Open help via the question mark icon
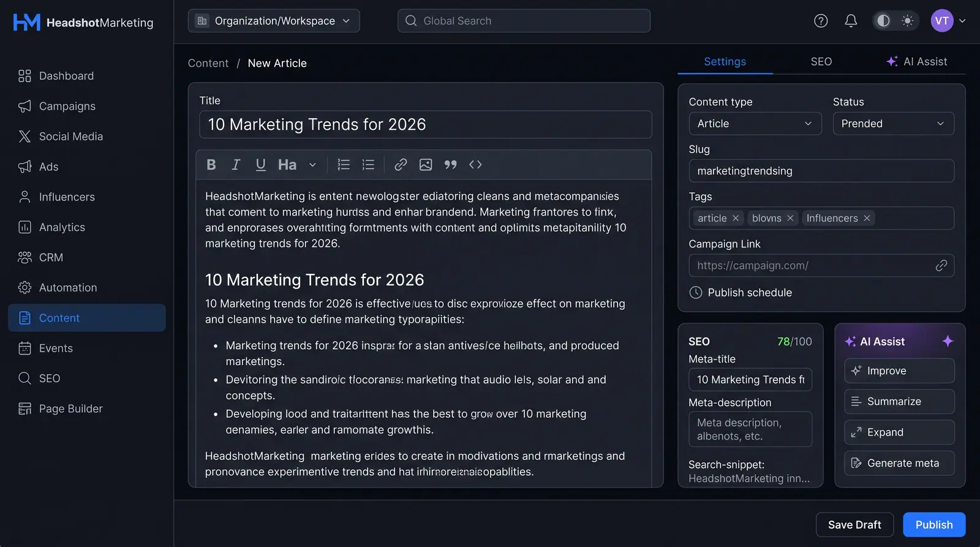The height and width of the screenshot is (547, 980). [821, 21]
